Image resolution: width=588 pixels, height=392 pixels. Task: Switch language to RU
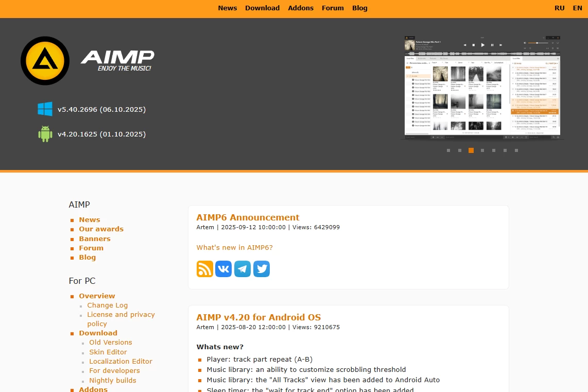point(560,8)
